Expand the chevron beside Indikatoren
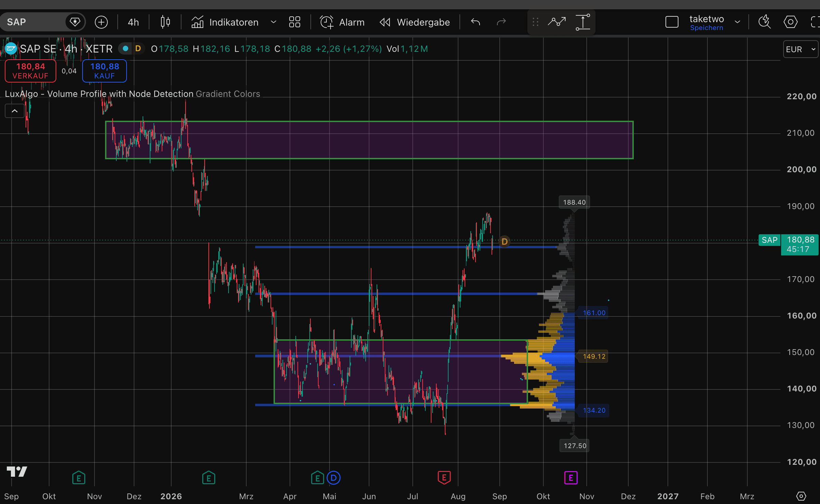Image resolution: width=820 pixels, height=504 pixels. 273,22
